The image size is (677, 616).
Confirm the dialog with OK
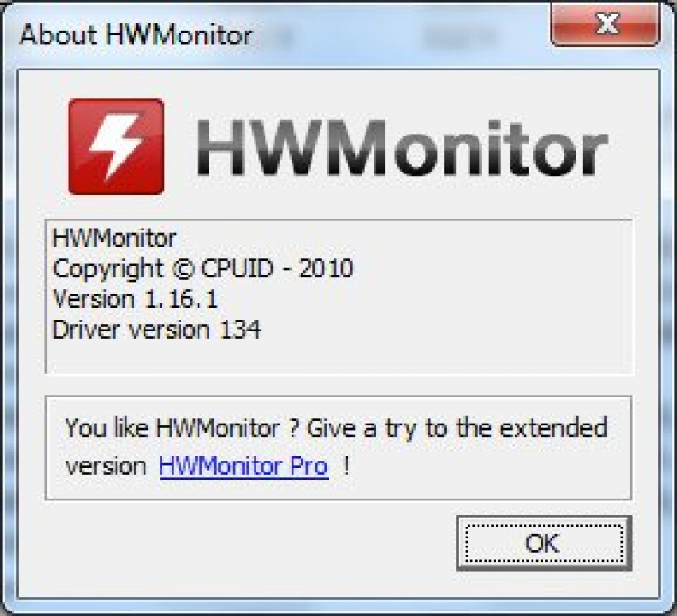(x=543, y=543)
